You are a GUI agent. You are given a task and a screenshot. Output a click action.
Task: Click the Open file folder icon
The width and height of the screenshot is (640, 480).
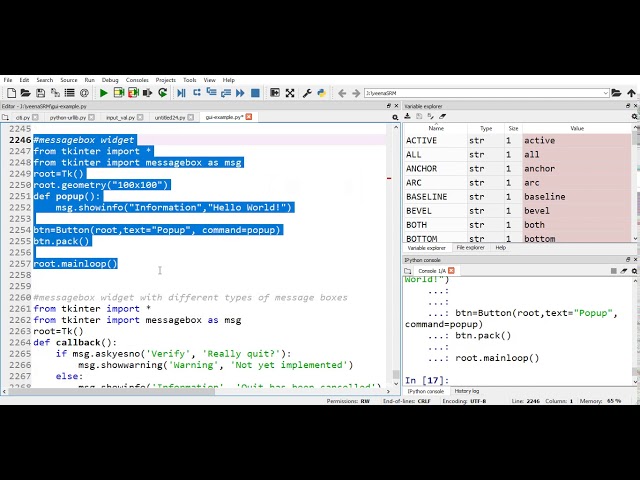tap(26, 93)
